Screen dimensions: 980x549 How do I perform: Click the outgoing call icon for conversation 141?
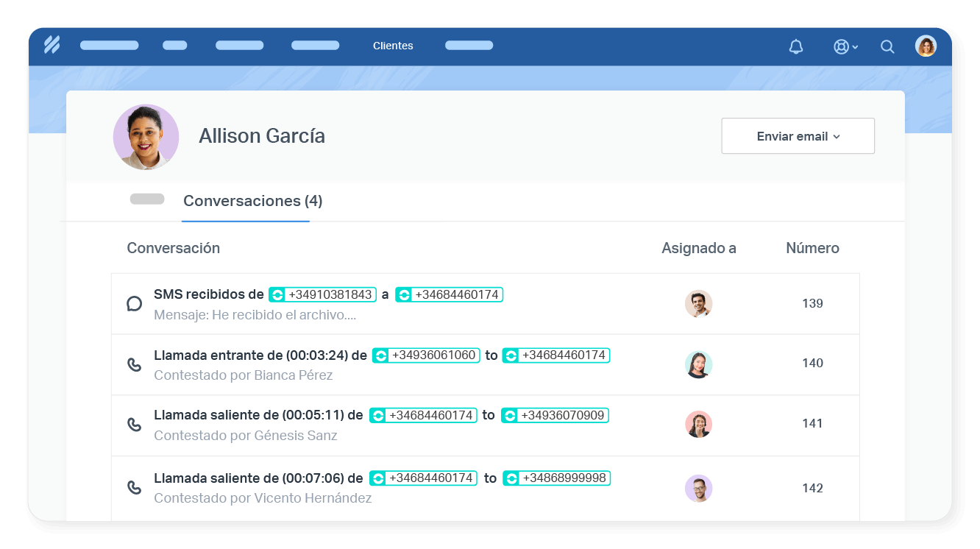click(135, 424)
